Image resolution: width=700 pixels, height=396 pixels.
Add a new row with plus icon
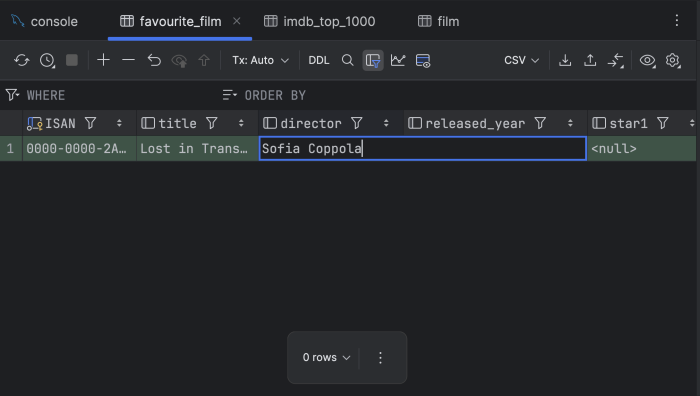(103, 60)
